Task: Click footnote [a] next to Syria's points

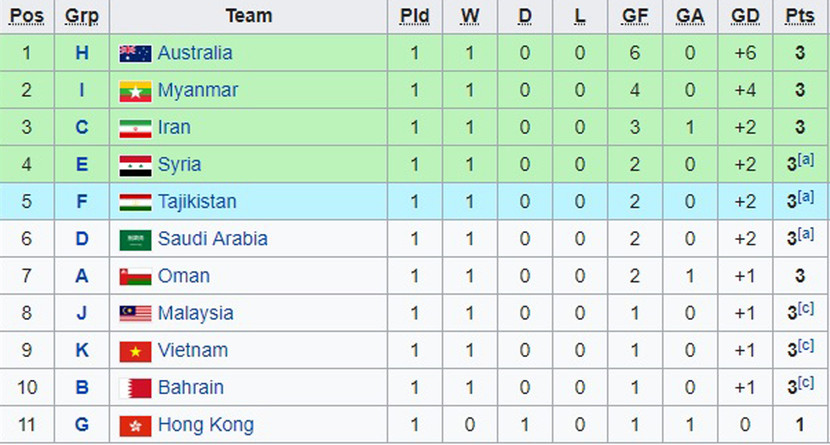Action: point(806,160)
